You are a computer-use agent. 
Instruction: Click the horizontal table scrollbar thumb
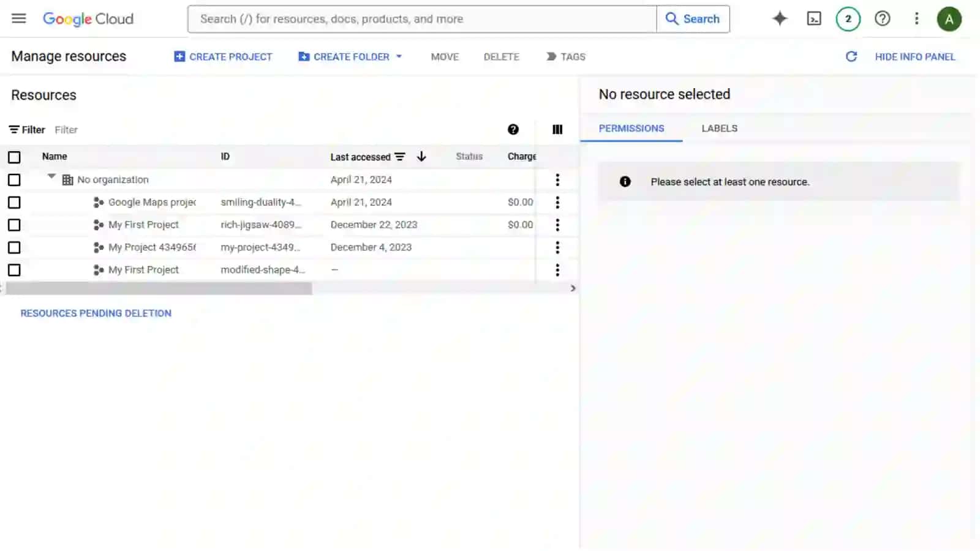pos(158,288)
